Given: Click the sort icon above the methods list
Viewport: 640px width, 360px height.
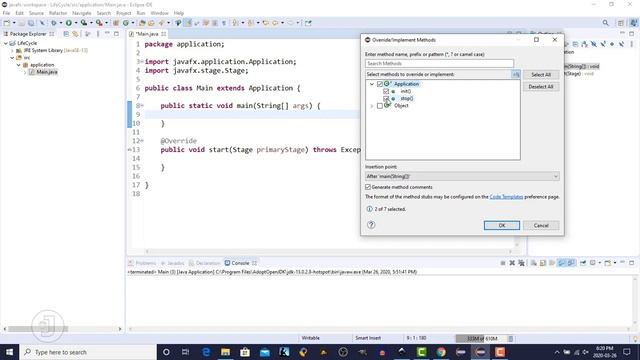Looking at the screenshot, I should (x=516, y=74).
